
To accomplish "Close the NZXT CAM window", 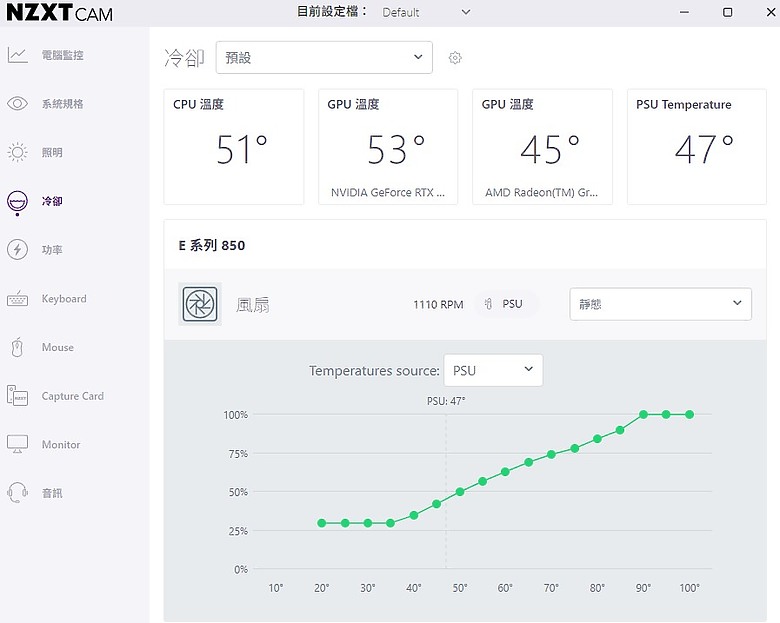I will [771, 12].
